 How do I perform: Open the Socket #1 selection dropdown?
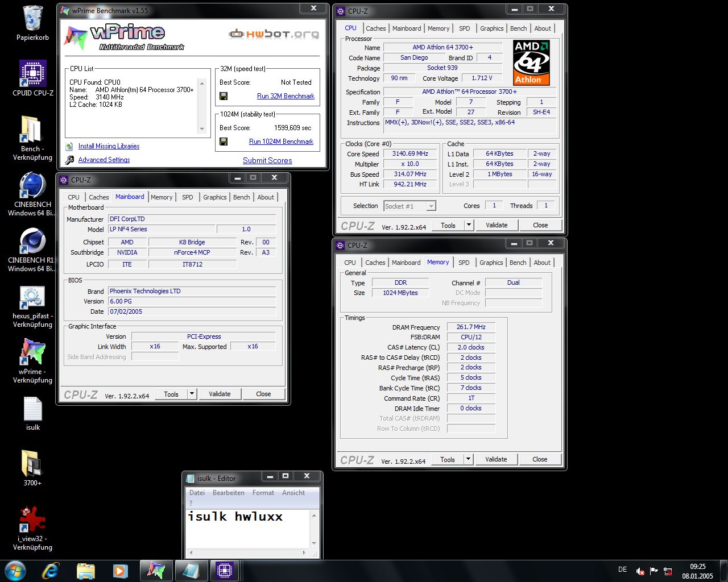431,206
